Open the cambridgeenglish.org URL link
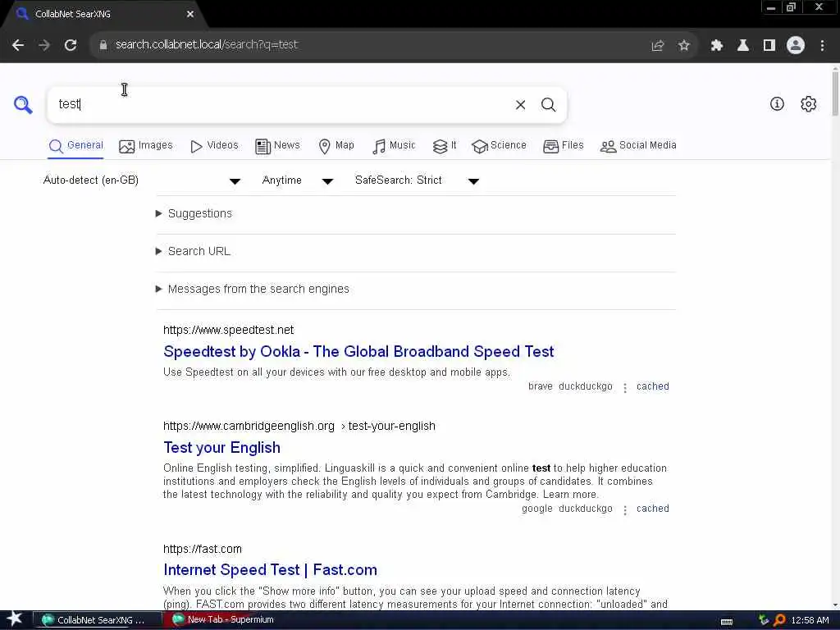The image size is (840, 630). [x=299, y=427]
